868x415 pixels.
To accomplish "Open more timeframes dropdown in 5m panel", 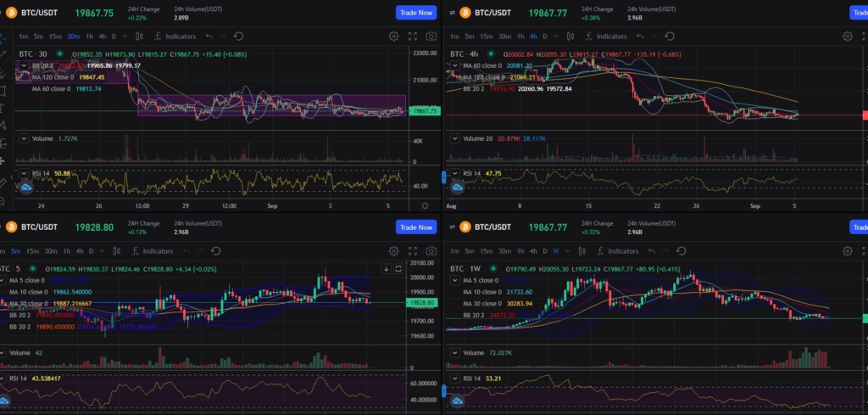I will click(x=102, y=251).
